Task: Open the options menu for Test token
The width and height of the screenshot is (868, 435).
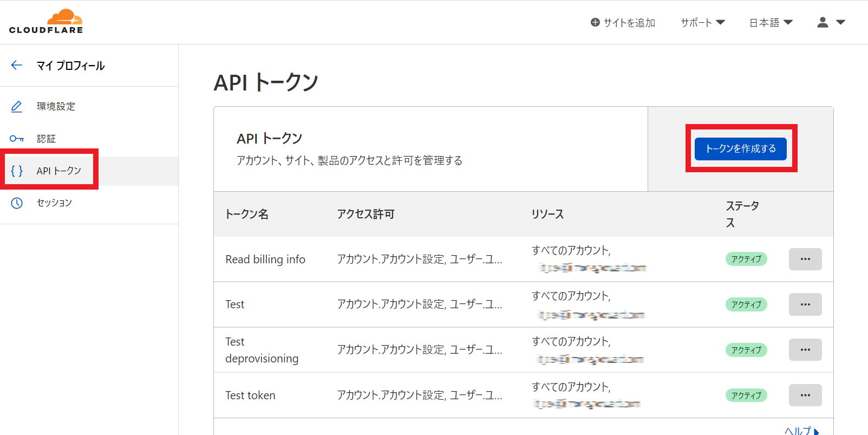Action: coord(805,395)
